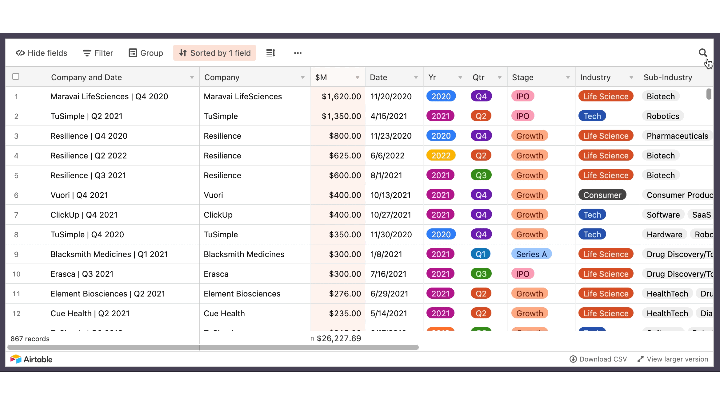The width and height of the screenshot is (720, 405).
Task: Open the Filter options
Action: point(98,53)
